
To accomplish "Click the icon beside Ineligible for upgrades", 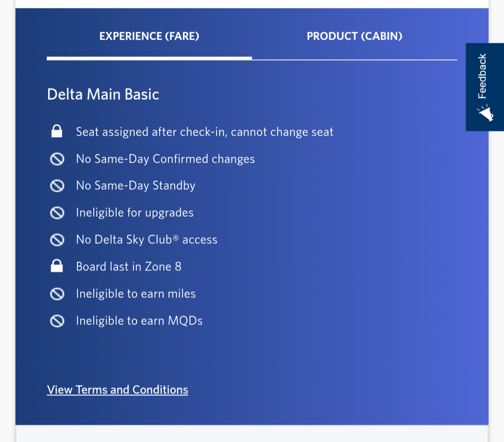I will [x=56, y=213].
